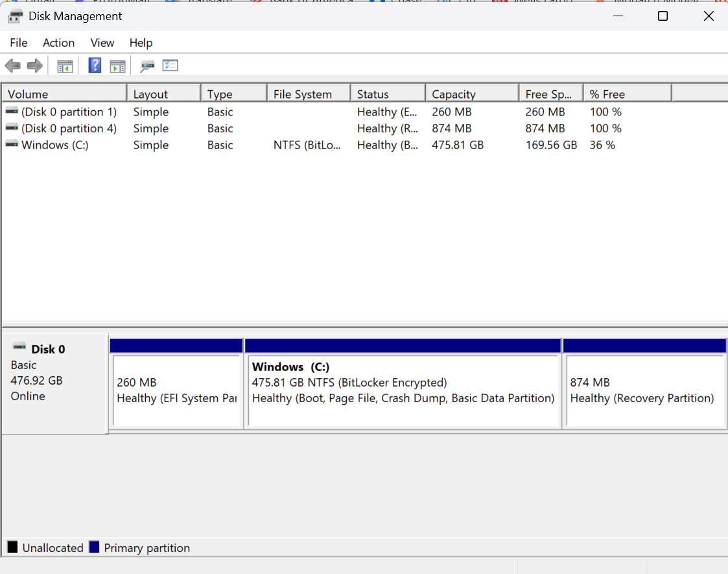The image size is (728, 574).
Task: Click the Disk 0 drive icon in graphical pane
Action: [x=20, y=348]
